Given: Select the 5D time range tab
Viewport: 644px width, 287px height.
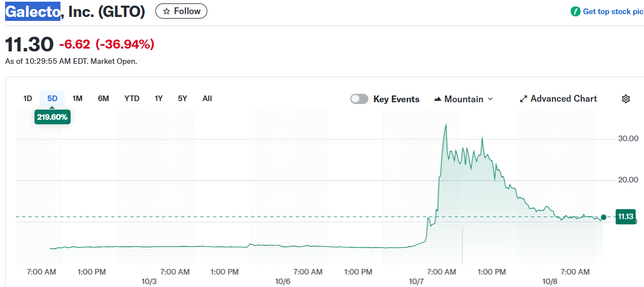Looking at the screenshot, I should tap(53, 98).
